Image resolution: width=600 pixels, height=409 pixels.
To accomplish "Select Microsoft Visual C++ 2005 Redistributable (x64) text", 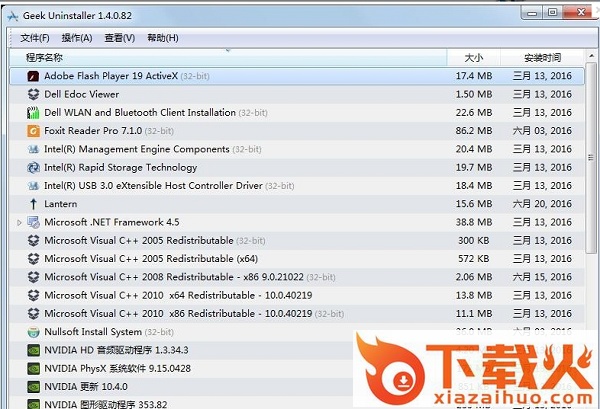I will click(151, 259).
